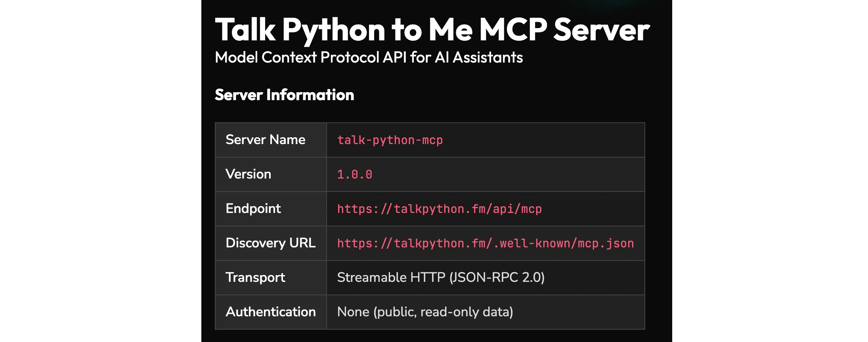
Task: Click the Talk Python to Me MCP Server title
Action: tap(432, 30)
